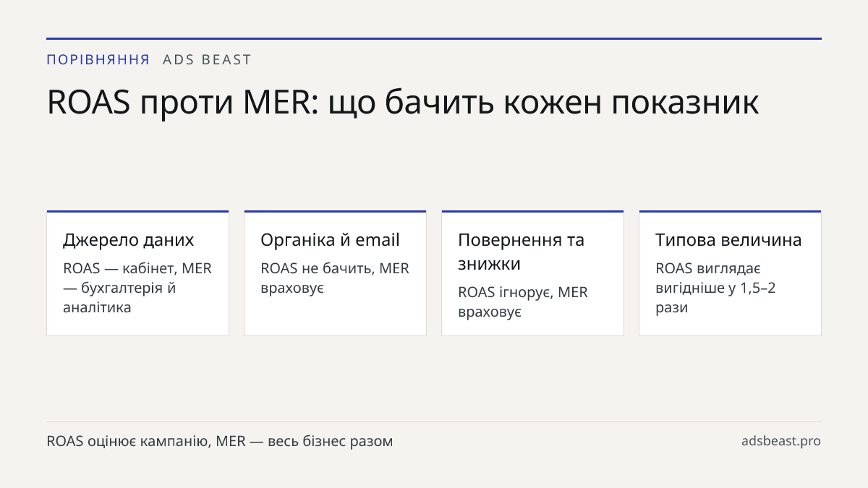The image size is (868, 488).
Task: Click the footer note 'ROAS оцінює кампанію, MER — весь бізнес разом'
Action: 220,441
